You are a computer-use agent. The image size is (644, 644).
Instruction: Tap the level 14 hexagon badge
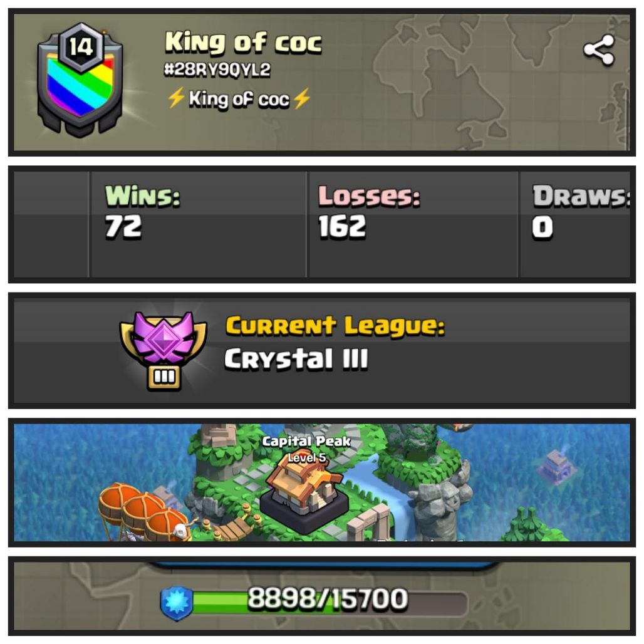click(x=80, y=47)
